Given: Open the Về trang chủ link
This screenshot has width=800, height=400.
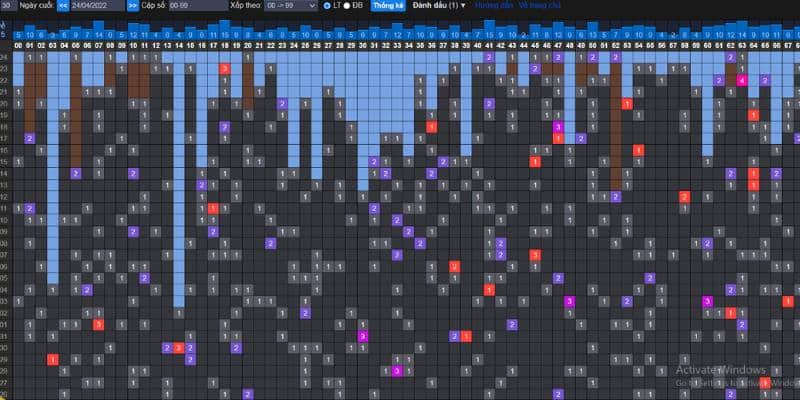Looking at the screenshot, I should point(536,5).
